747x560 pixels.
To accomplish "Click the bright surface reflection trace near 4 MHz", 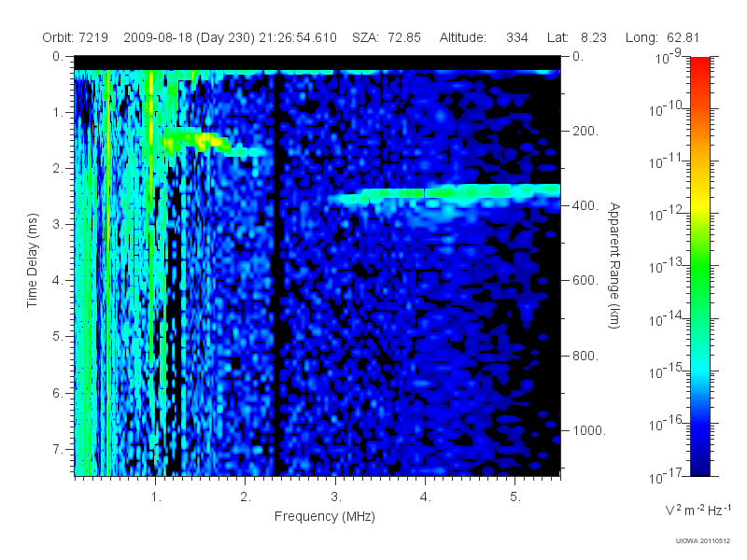I will tap(445, 193).
